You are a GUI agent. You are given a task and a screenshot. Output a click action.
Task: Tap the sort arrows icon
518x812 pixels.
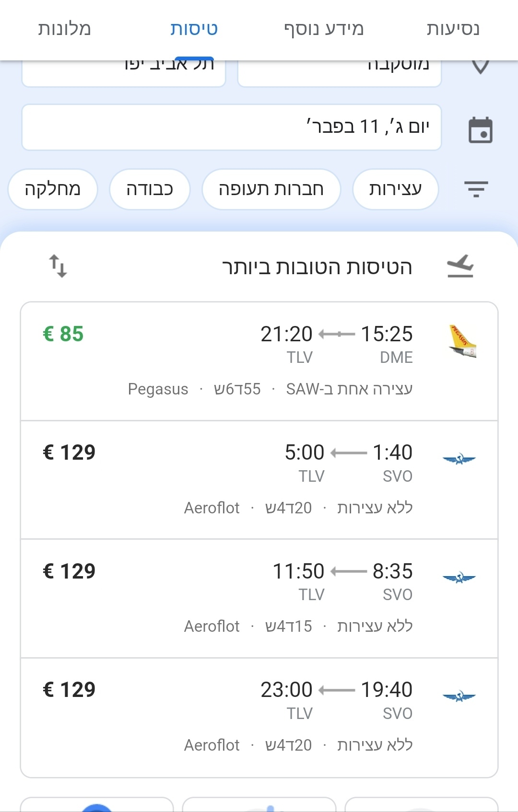58,266
